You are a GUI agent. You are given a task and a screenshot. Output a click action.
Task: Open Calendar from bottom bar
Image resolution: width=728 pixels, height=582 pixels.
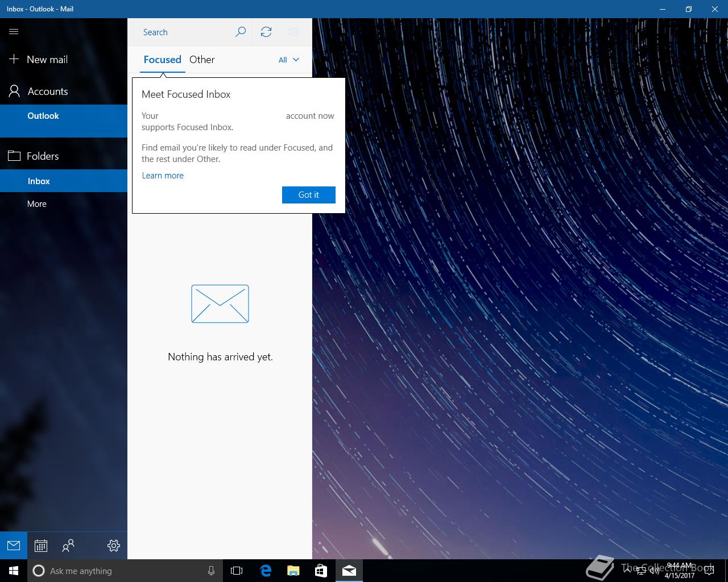point(41,546)
